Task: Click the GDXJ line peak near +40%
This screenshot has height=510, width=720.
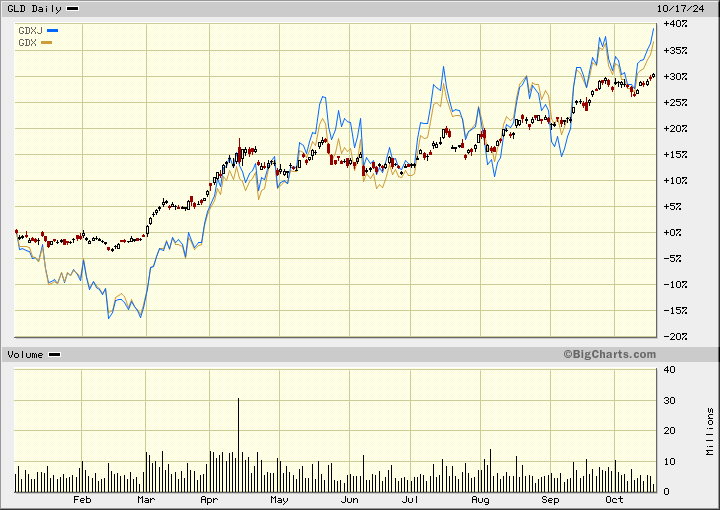Action: (653, 29)
